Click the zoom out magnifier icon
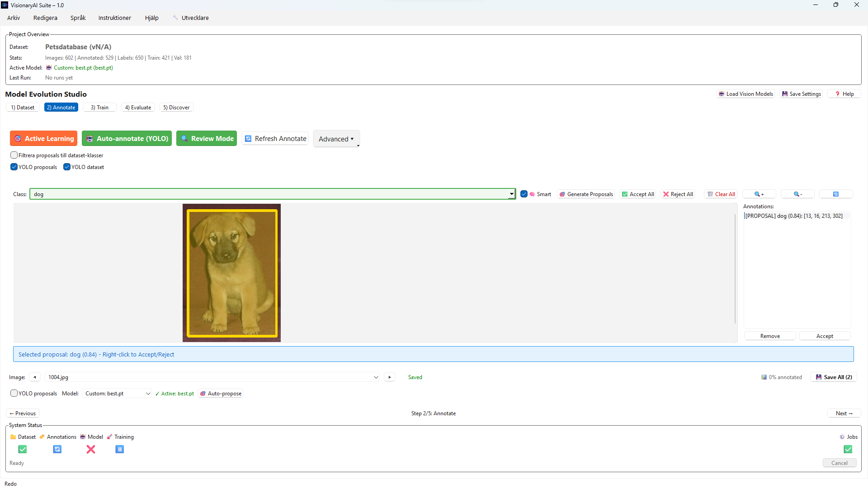This screenshot has width=868, height=488. (x=797, y=194)
